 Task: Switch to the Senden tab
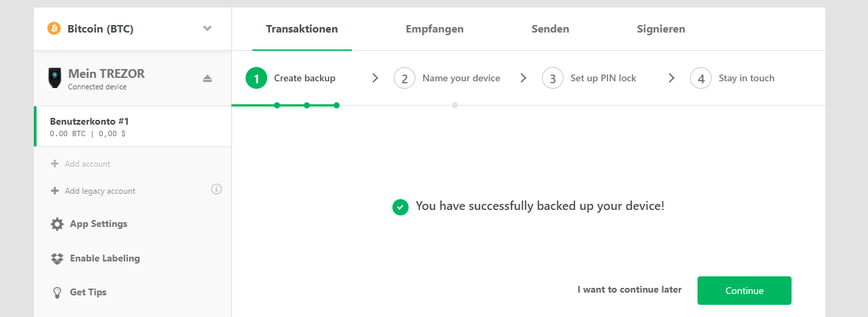pos(550,29)
